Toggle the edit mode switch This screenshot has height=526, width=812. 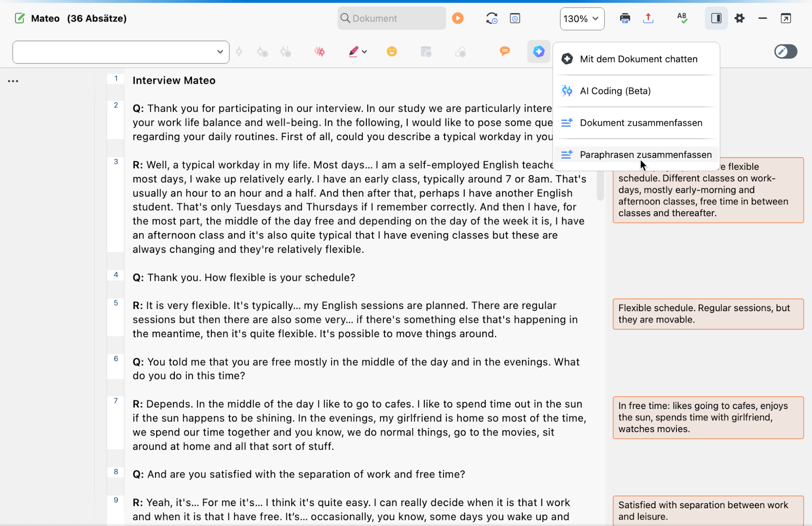[785, 51]
